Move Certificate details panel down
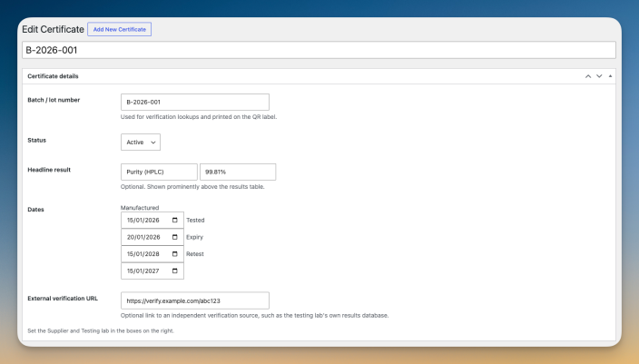This screenshot has width=639, height=364. [x=599, y=76]
